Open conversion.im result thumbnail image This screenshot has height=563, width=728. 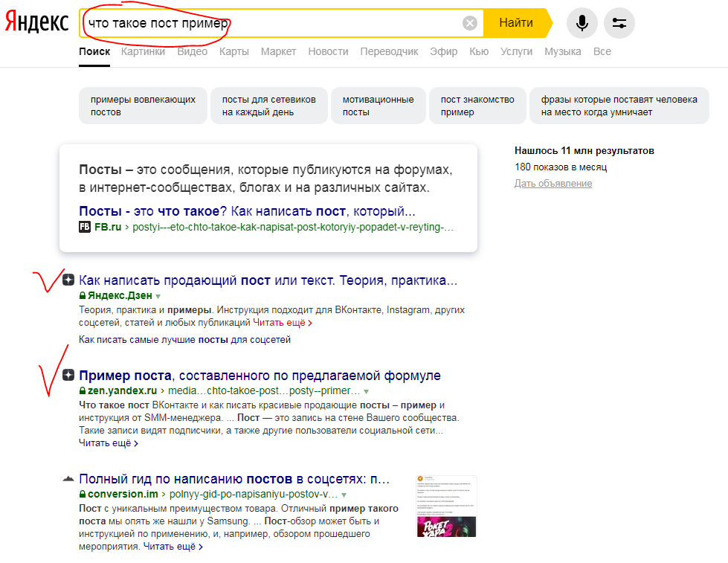coord(446,506)
